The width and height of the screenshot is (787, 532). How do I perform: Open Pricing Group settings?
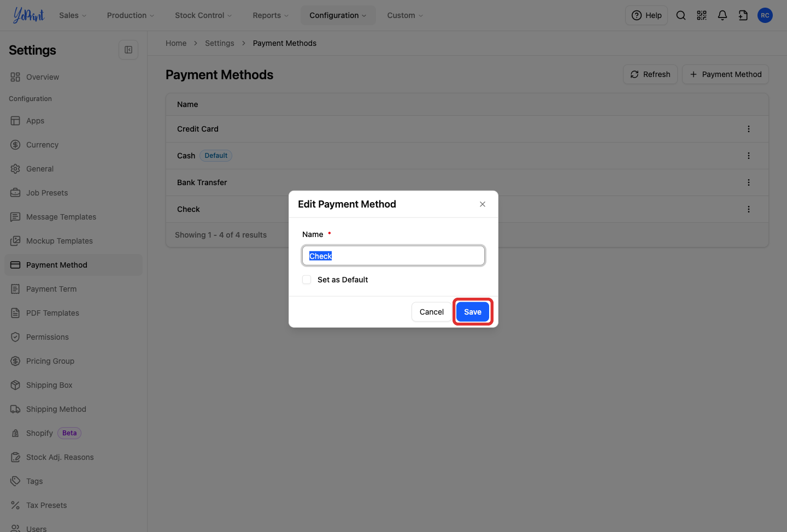point(73,361)
